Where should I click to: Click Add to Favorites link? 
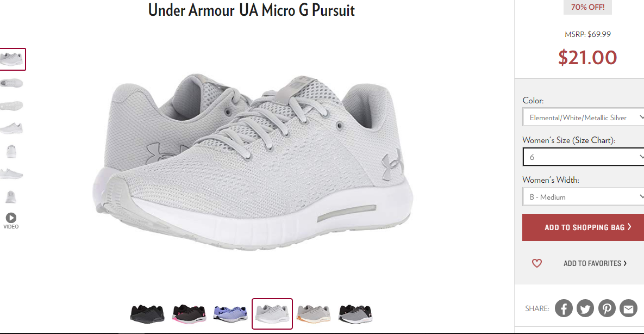click(595, 263)
